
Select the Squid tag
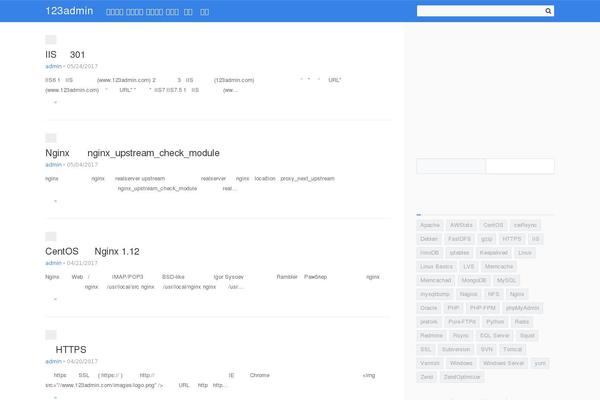527,335
